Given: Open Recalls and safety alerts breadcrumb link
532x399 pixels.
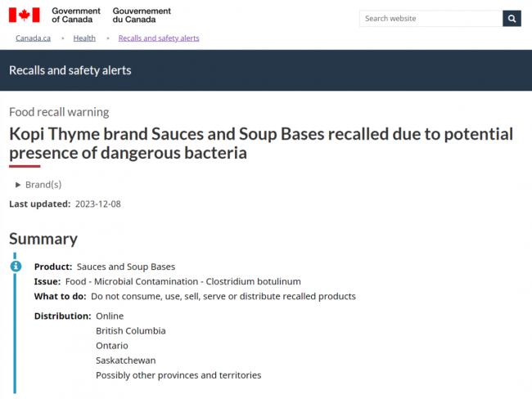Looking at the screenshot, I should tap(159, 38).
